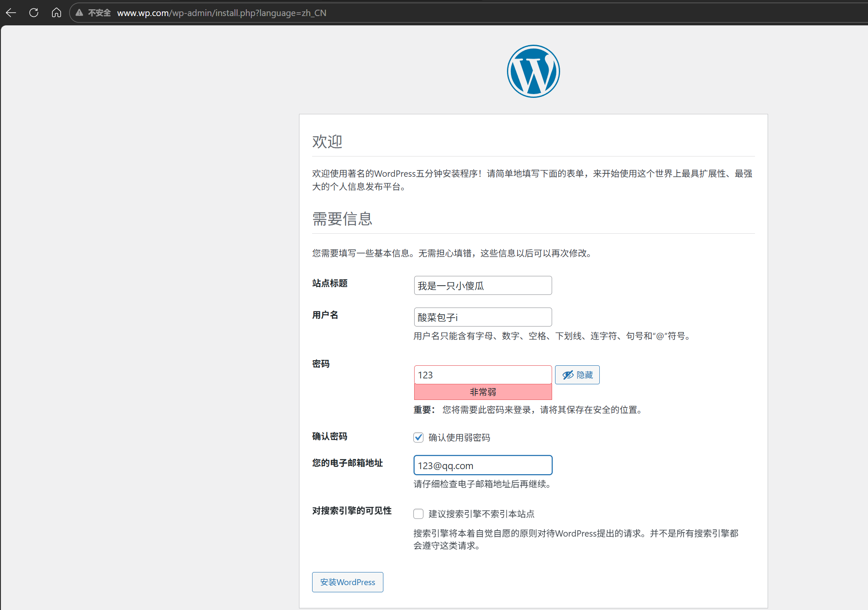Click the not-secure warning triangle icon

point(79,13)
